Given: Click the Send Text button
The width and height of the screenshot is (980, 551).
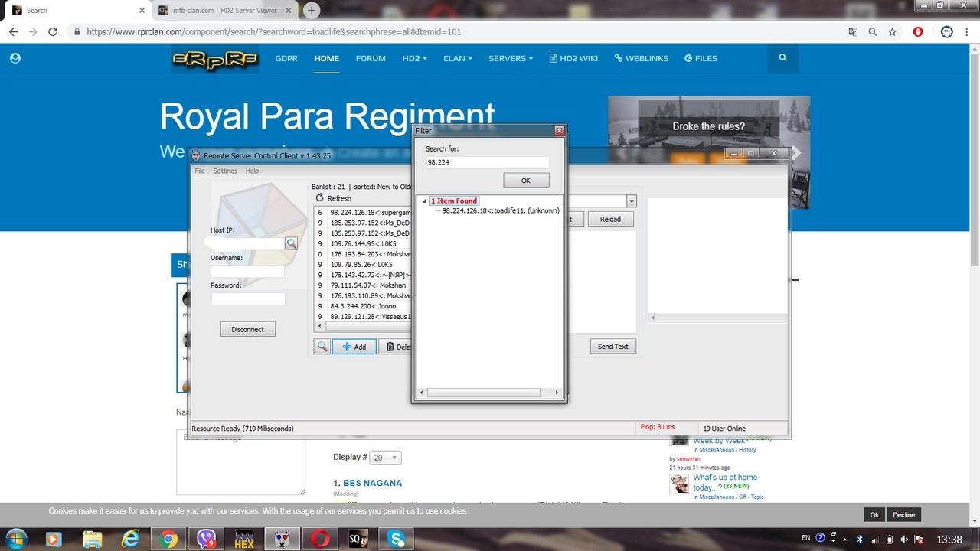Looking at the screenshot, I should (x=612, y=347).
